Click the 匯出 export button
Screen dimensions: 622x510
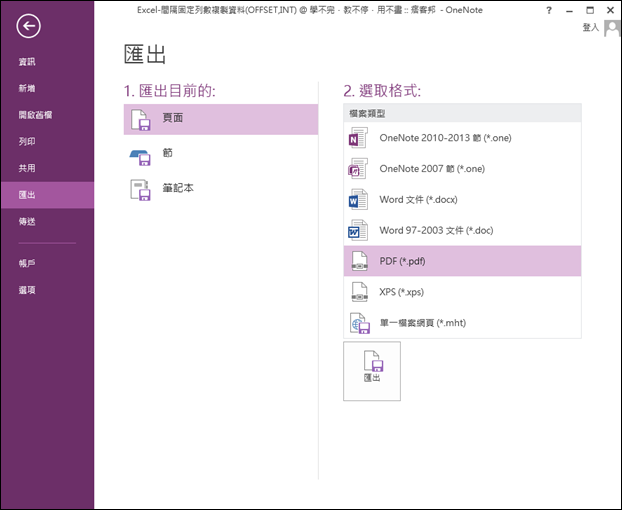(x=372, y=371)
